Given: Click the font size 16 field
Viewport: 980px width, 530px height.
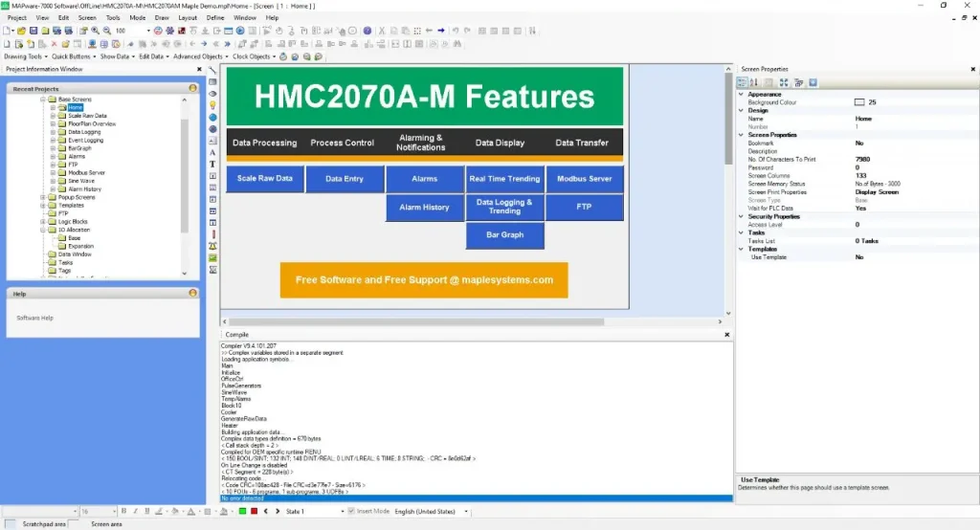Looking at the screenshot, I should [x=99, y=511].
